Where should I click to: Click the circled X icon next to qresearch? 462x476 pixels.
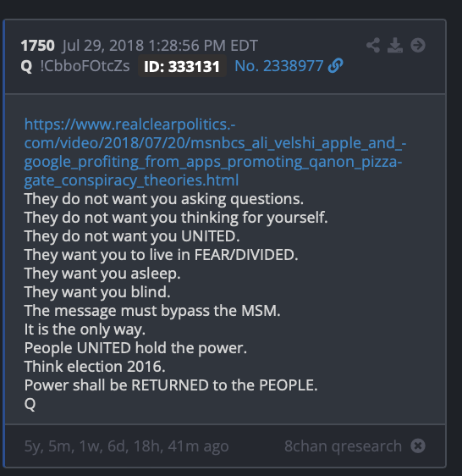coord(418,446)
